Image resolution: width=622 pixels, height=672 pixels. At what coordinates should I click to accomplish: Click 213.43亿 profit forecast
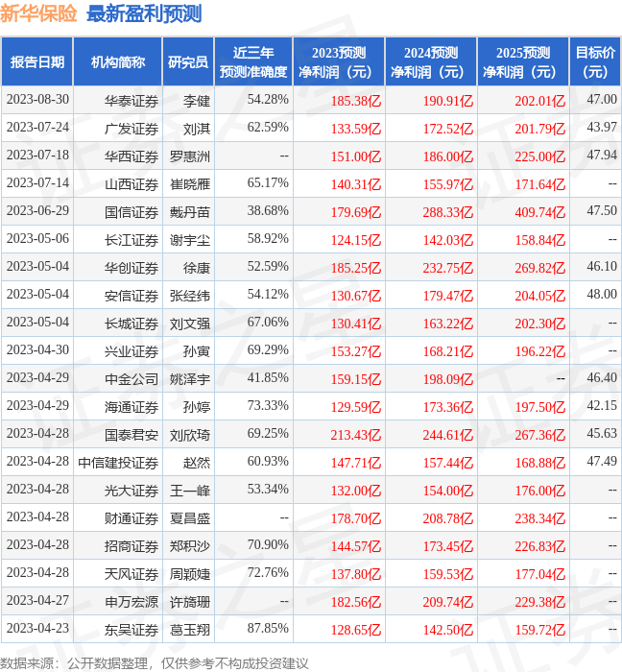pyautogui.click(x=355, y=436)
